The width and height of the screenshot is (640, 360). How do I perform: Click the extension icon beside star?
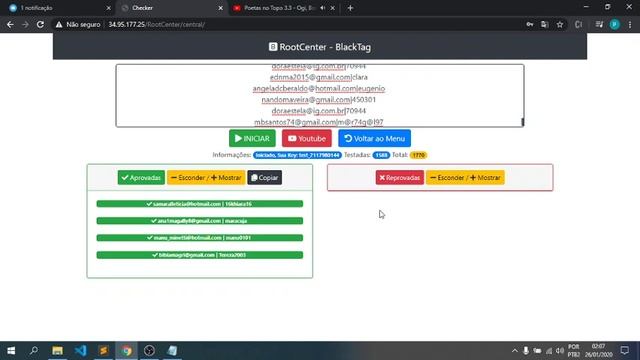(x=578, y=24)
